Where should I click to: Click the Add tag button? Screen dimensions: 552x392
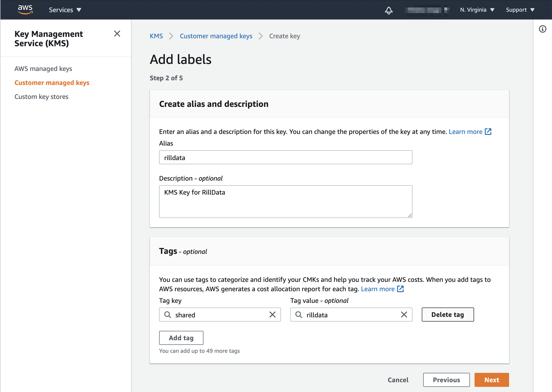click(181, 338)
